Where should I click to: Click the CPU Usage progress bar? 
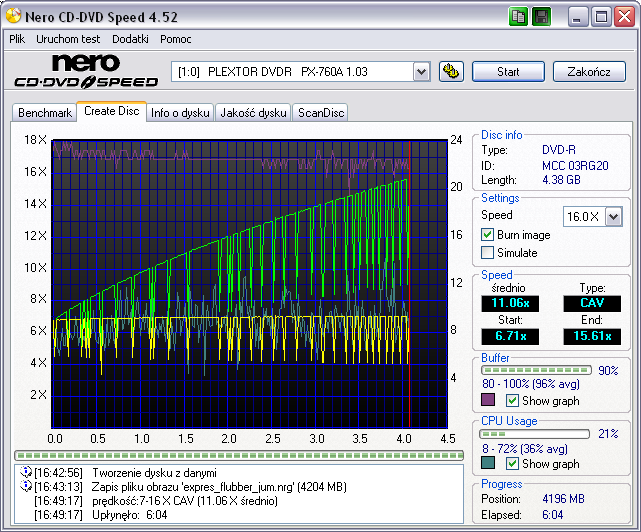pos(535,434)
